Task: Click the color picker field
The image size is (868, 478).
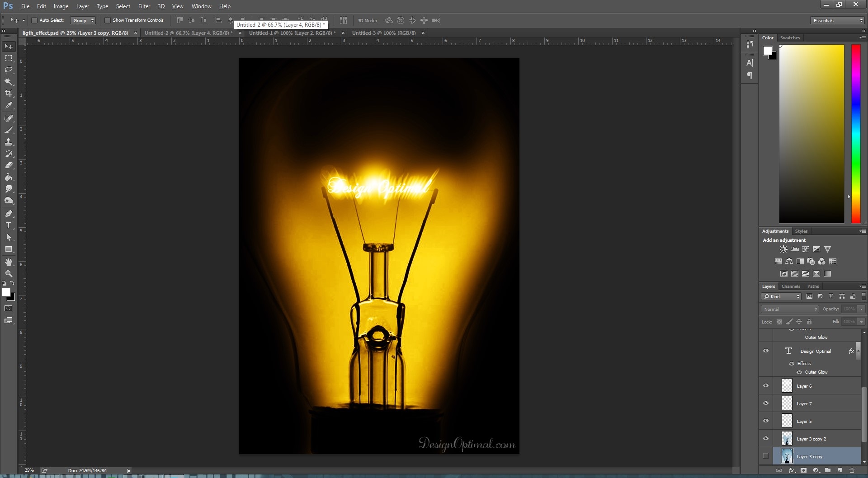Action: tap(811, 134)
